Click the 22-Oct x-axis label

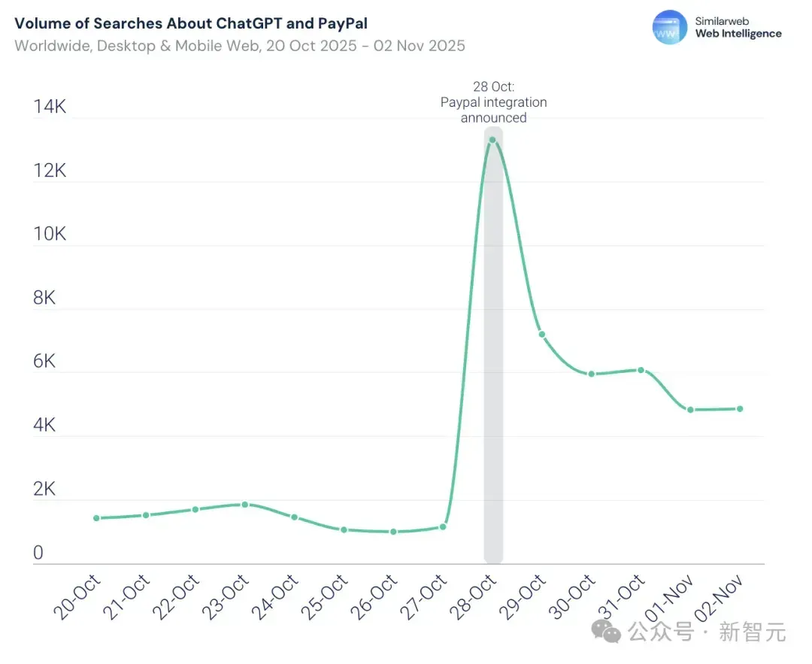coord(176,596)
